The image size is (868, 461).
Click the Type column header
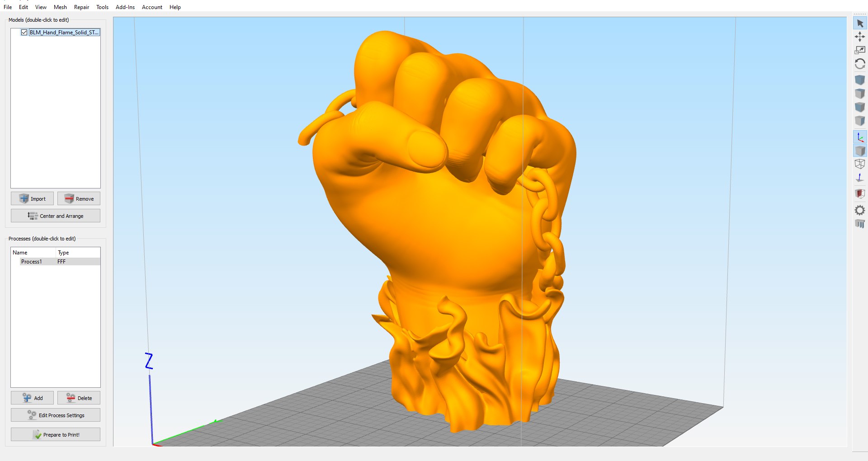click(78, 253)
